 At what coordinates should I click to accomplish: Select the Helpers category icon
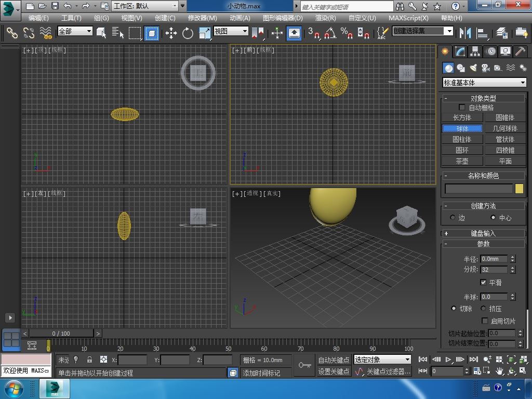tap(498, 68)
